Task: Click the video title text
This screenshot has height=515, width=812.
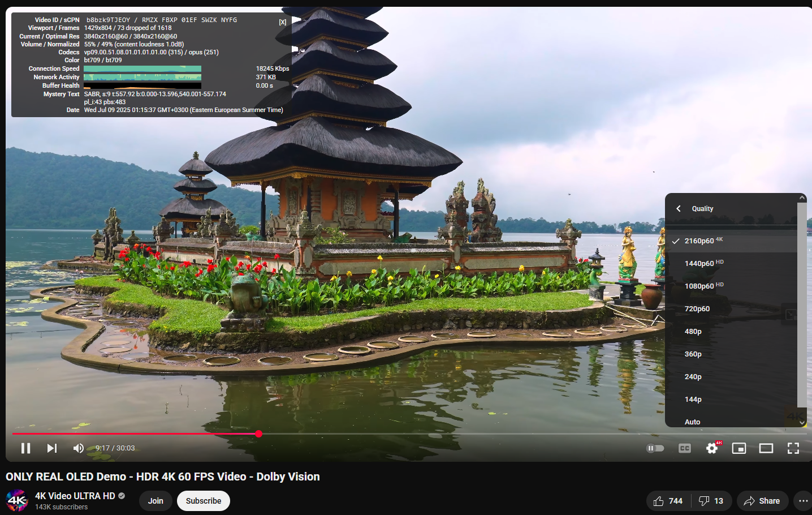Action: [x=163, y=477]
